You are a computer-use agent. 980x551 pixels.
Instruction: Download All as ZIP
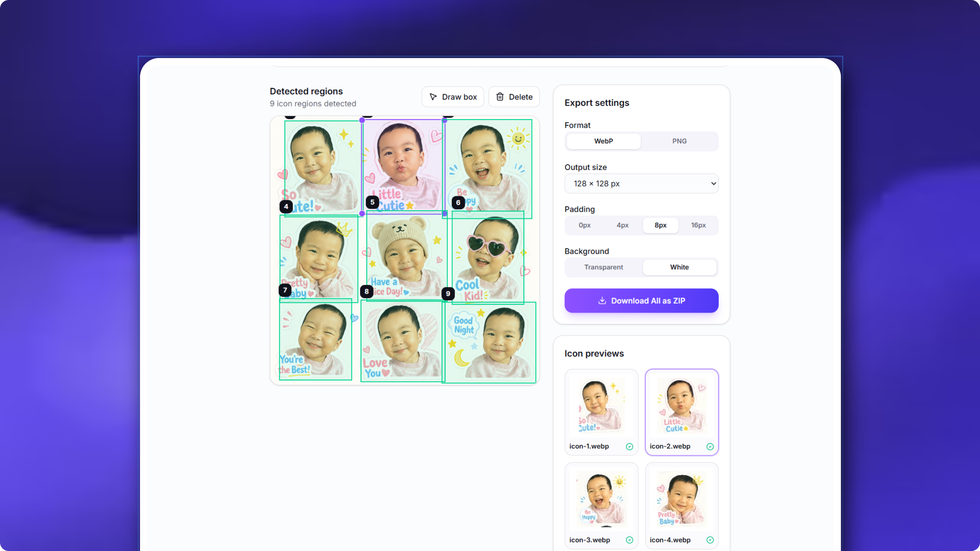coord(641,301)
